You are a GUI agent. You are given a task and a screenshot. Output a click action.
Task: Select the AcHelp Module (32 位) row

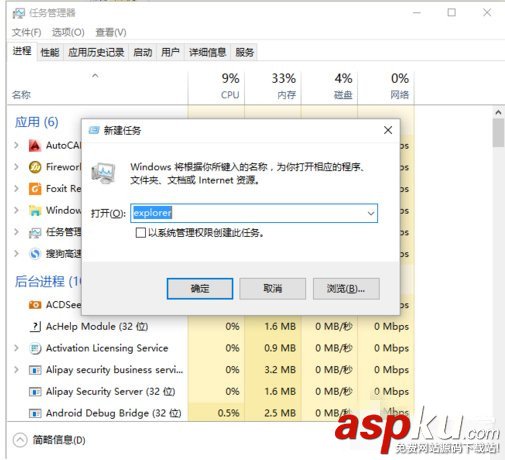click(x=211, y=326)
